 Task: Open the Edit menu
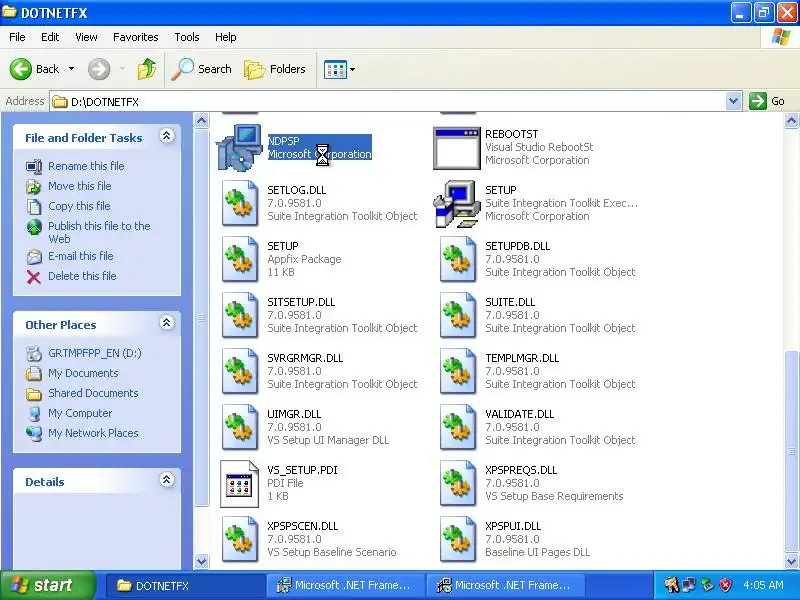click(50, 37)
